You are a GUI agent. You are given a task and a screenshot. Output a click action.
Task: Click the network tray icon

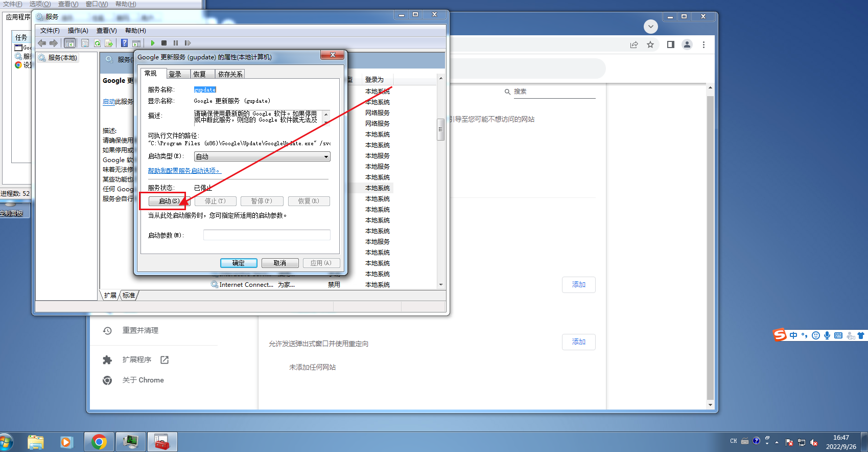[802, 442]
